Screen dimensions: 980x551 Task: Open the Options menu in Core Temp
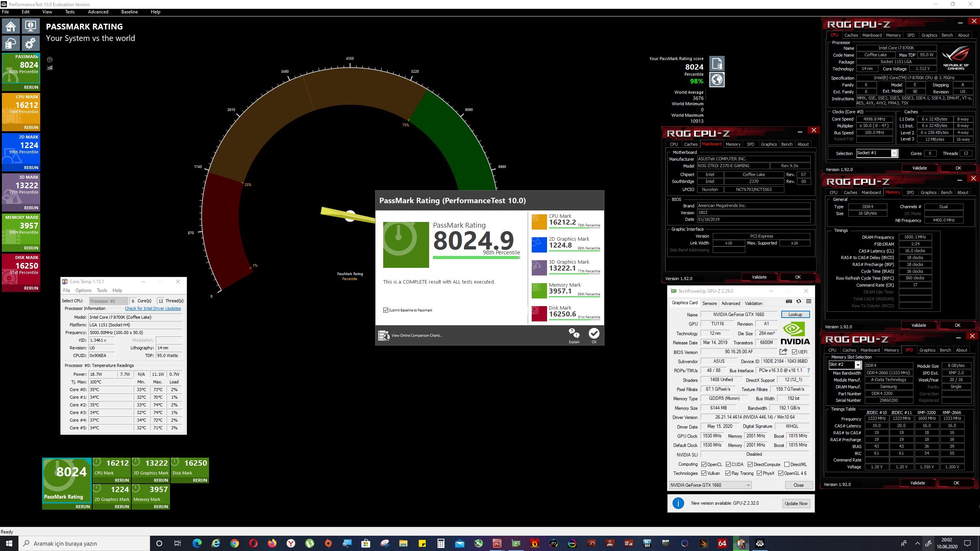(x=83, y=290)
